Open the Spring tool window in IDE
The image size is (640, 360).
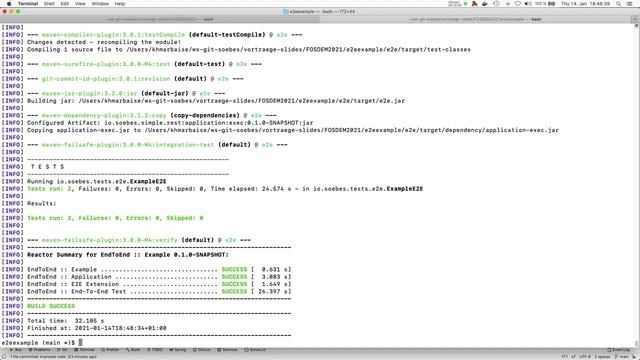click(178, 350)
